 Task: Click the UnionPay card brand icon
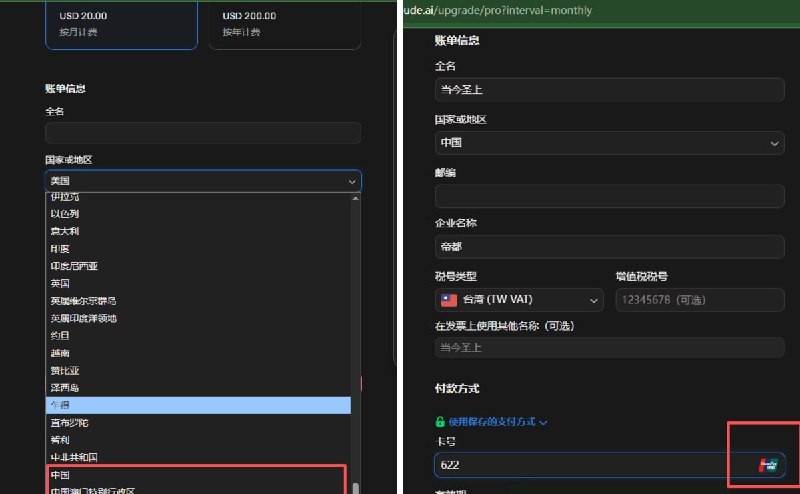pyautogui.click(x=768, y=465)
